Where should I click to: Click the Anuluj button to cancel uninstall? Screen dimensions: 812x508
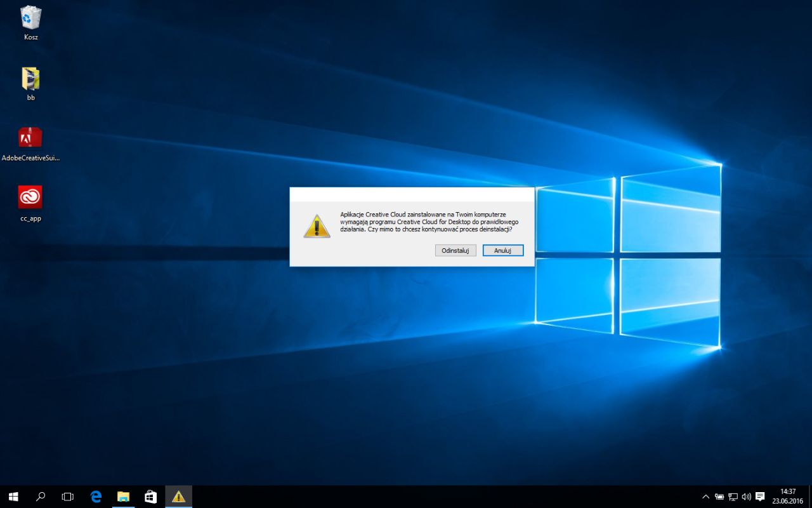[503, 251]
